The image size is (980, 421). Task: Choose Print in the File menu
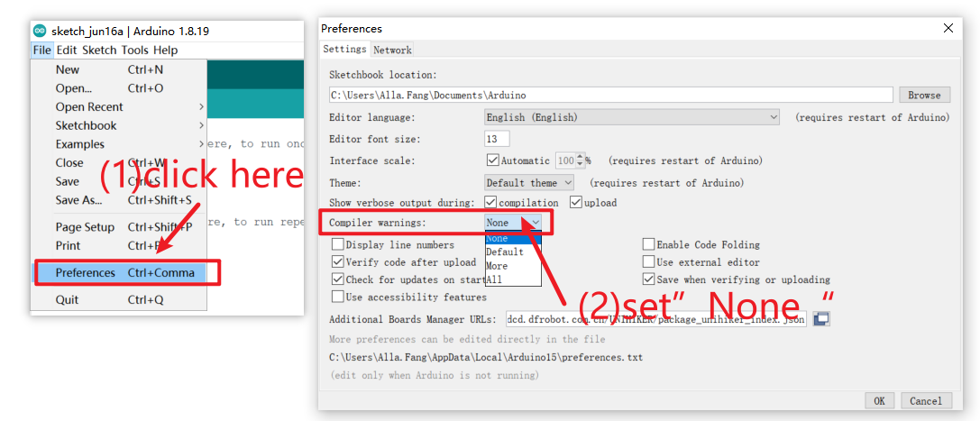(x=118, y=246)
